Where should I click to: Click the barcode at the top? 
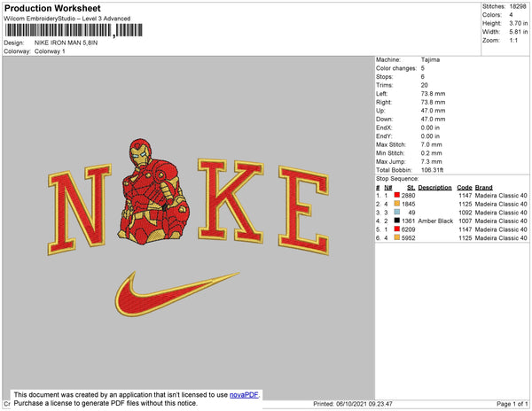pyautogui.click(x=74, y=30)
